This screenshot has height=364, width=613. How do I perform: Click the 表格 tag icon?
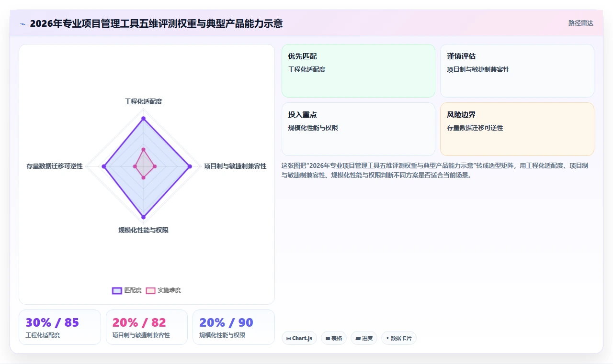pos(328,338)
